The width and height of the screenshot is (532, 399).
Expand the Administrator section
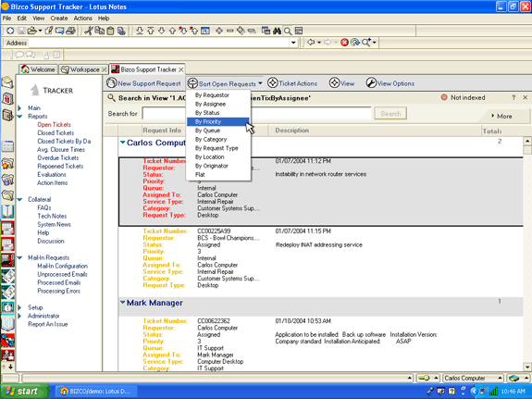[x=19, y=316]
